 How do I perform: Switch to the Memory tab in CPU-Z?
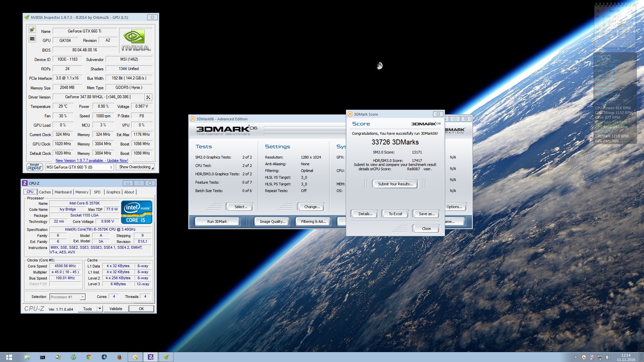tap(82, 192)
